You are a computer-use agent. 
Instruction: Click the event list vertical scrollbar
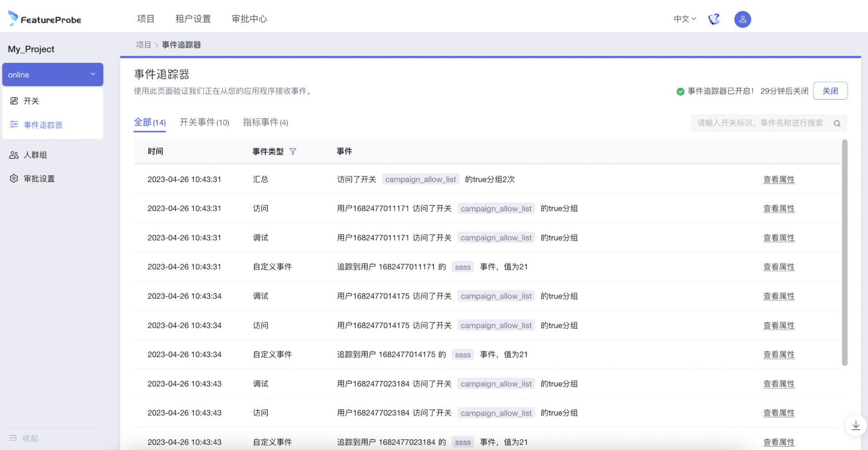coord(844,252)
